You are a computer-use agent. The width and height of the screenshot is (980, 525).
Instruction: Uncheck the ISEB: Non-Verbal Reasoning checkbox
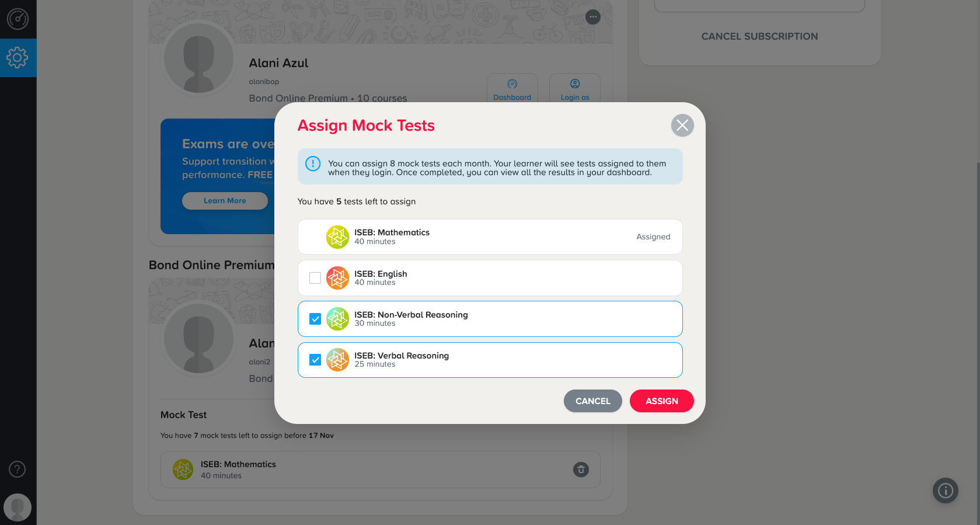point(315,319)
